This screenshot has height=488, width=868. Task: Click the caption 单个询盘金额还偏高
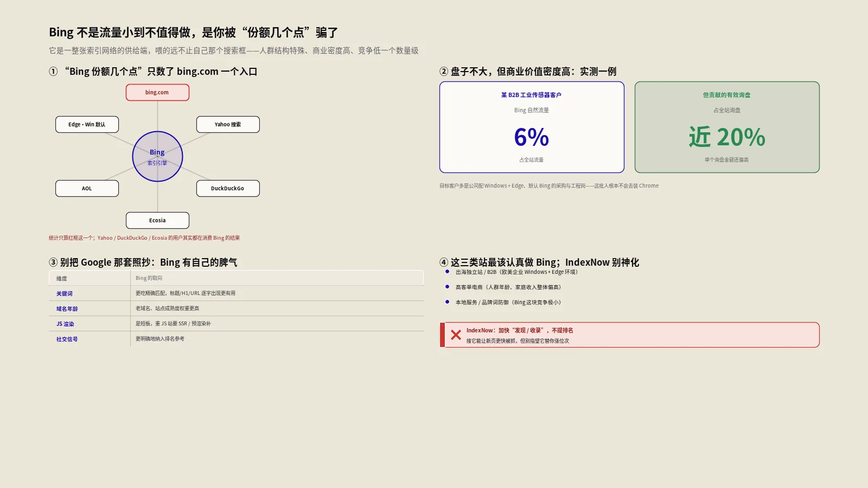(727, 160)
